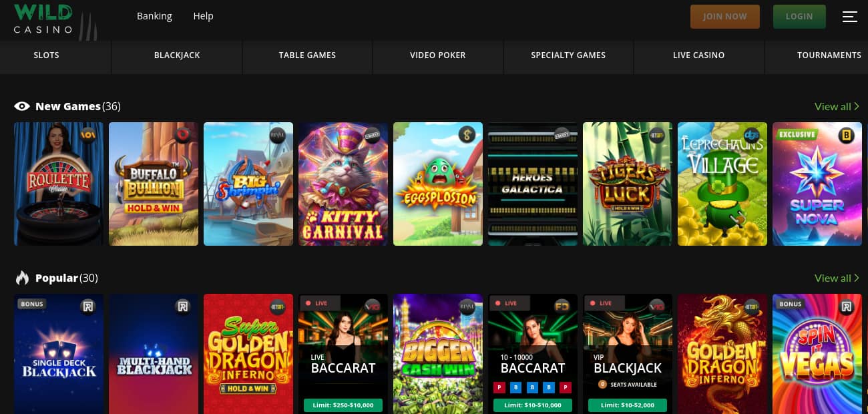Click FD badge on 10-10000 Baccarat

(x=561, y=306)
